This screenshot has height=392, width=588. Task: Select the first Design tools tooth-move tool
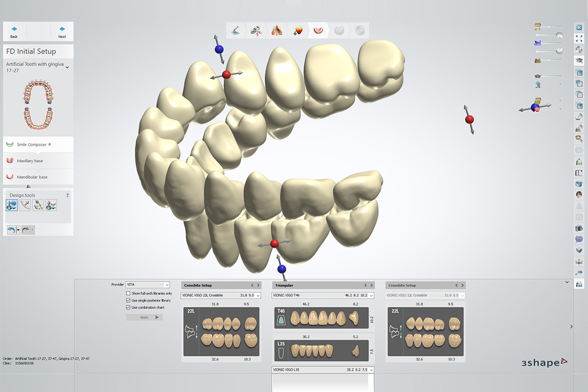point(12,205)
